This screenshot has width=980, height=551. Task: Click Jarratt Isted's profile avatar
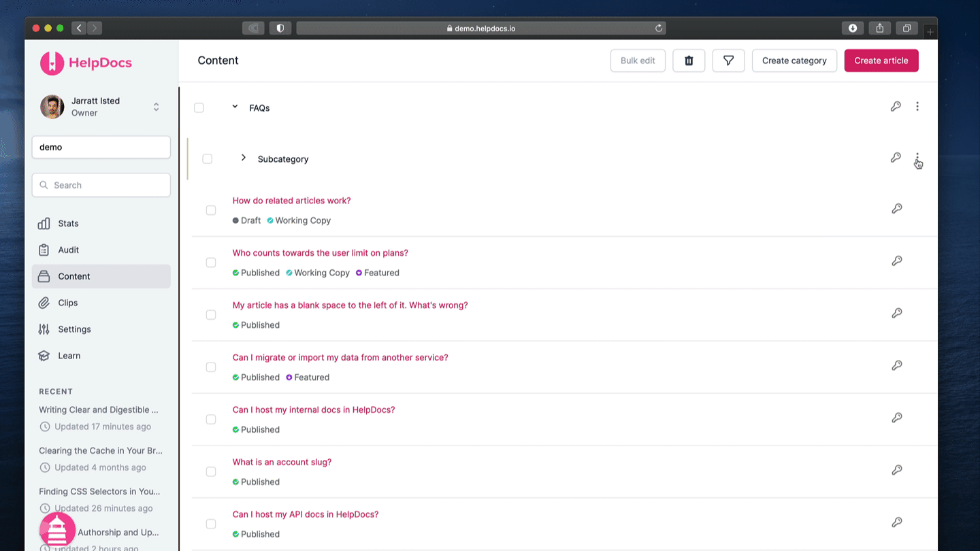pos(52,107)
